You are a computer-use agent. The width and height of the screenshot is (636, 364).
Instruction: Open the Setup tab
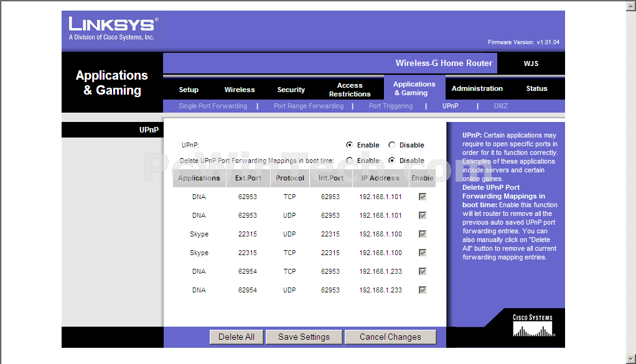pos(189,90)
